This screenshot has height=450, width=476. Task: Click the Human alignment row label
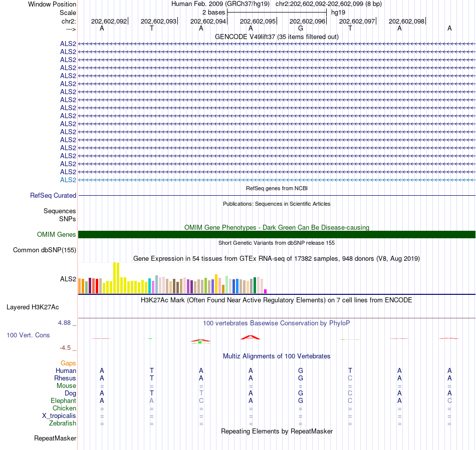coord(66,370)
